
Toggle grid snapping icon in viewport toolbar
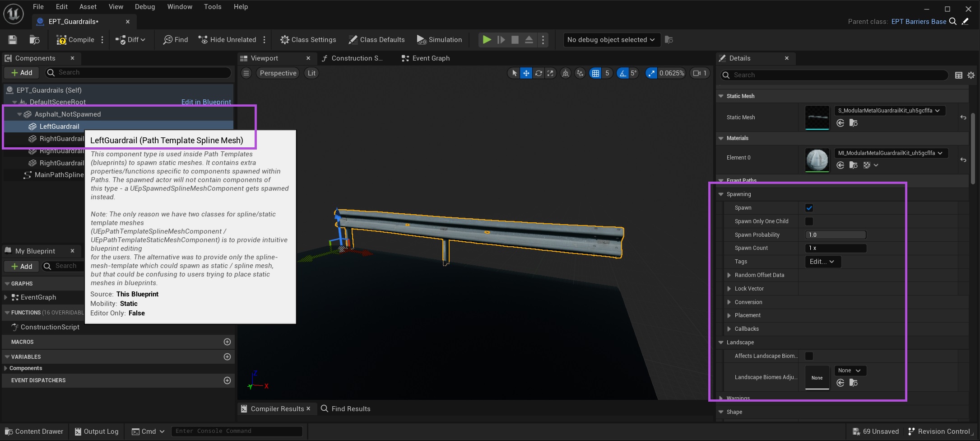coord(595,73)
